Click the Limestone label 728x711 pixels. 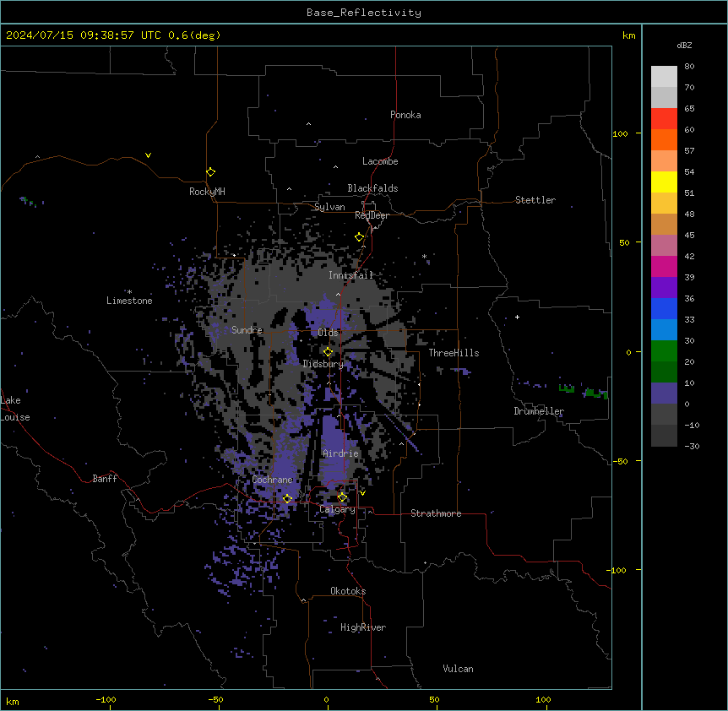(x=129, y=301)
